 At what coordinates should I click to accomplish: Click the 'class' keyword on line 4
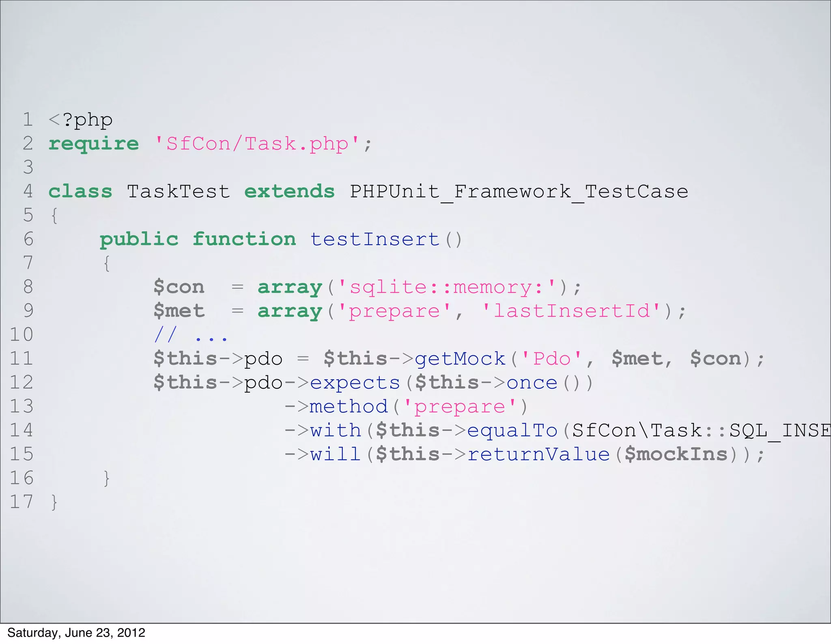(x=80, y=191)
